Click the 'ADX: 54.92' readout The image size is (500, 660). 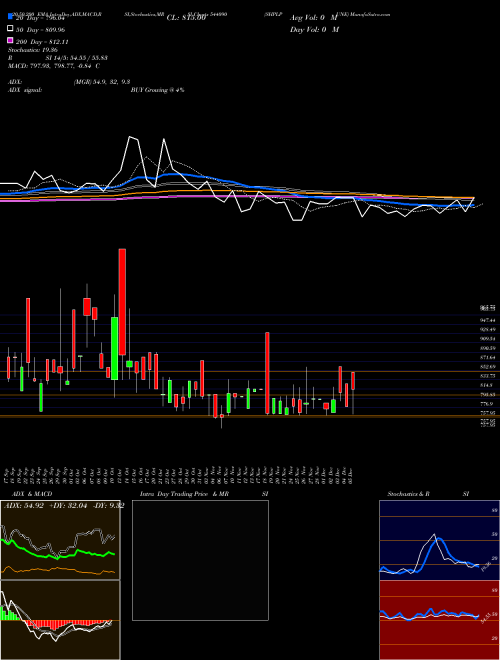click(24, 506)
